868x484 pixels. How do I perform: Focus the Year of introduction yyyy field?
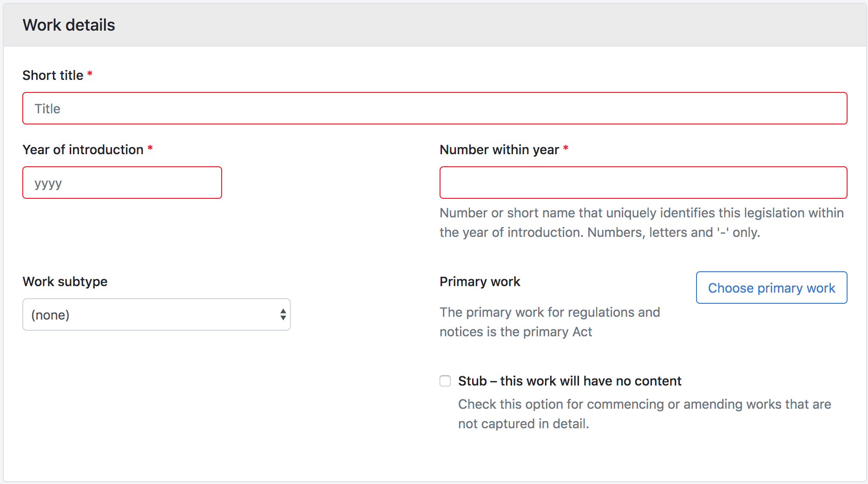pos(122,183)
